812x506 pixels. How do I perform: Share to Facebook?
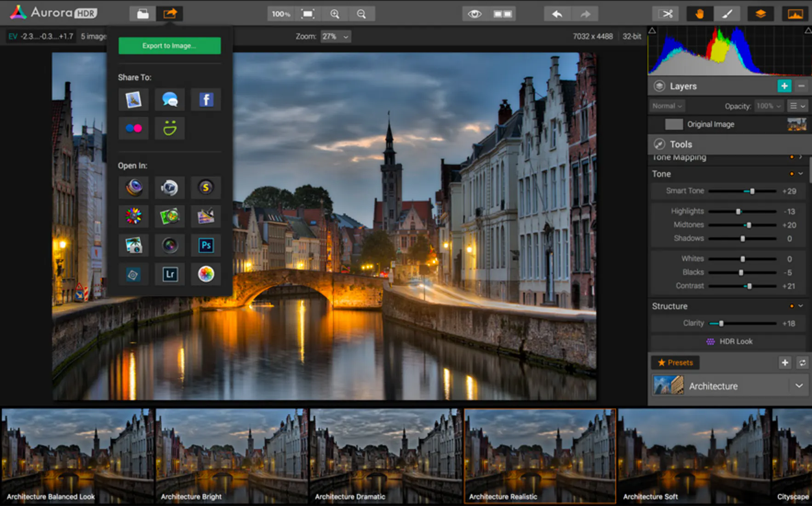click(206, 99)
